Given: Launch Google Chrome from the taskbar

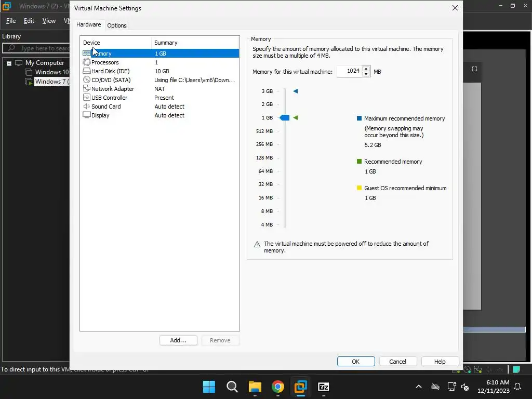Looking at the screenshot, I should pyautogui.click(x=278, y=387).
